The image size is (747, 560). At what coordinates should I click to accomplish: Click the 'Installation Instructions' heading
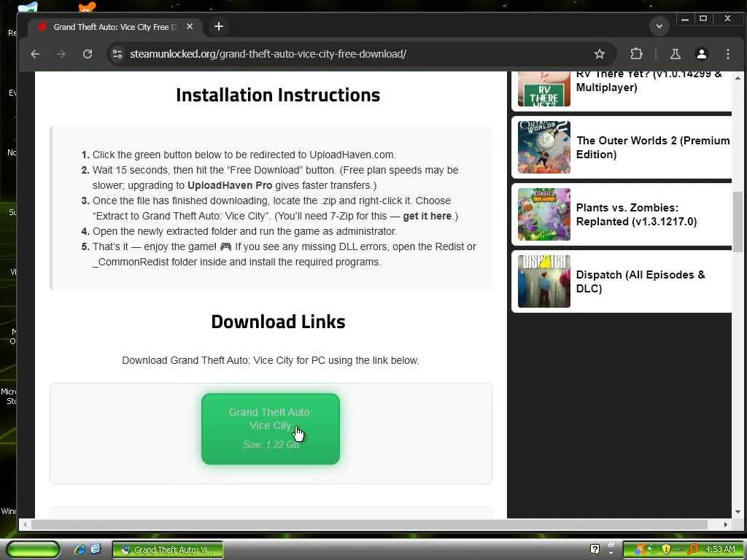pos(278,96)
